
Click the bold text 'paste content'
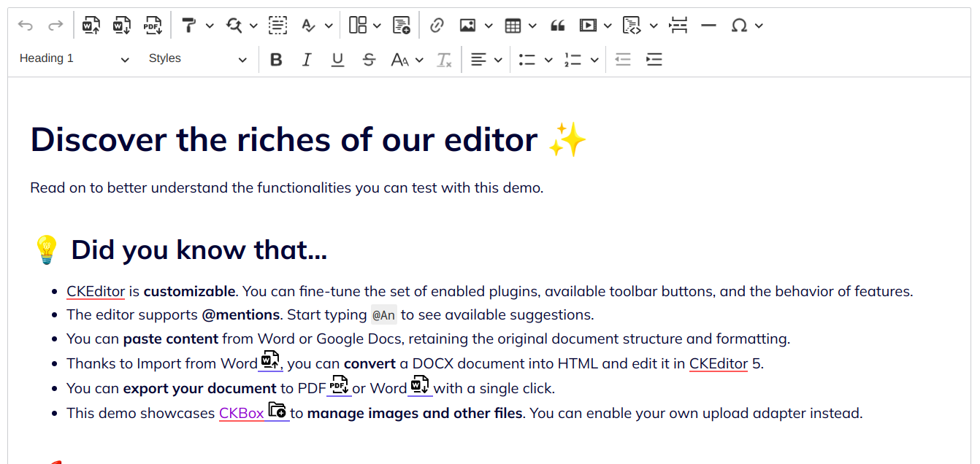tap(171, 339)
